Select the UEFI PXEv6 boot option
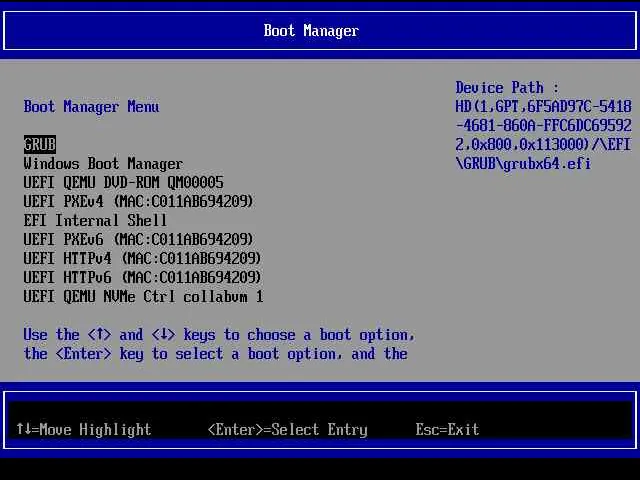The width and height of the screenshot is (640, 480). pyautogui.click(x=139, y=240)
